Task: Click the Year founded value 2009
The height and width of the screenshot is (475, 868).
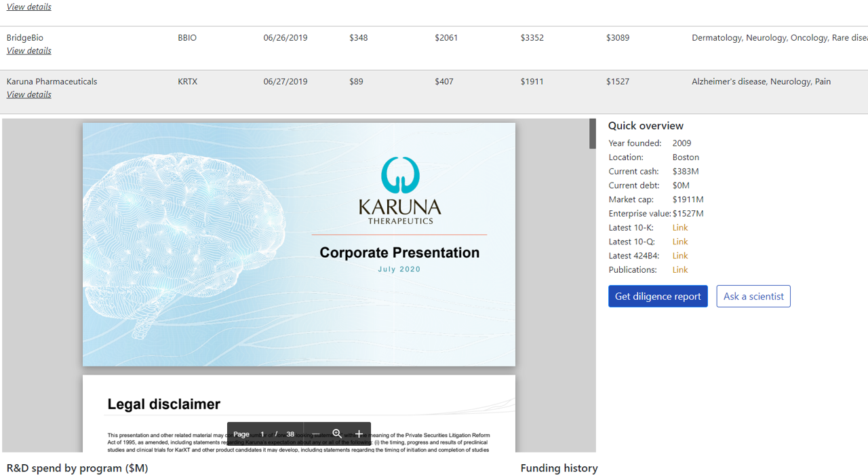Action: point(682,143)
